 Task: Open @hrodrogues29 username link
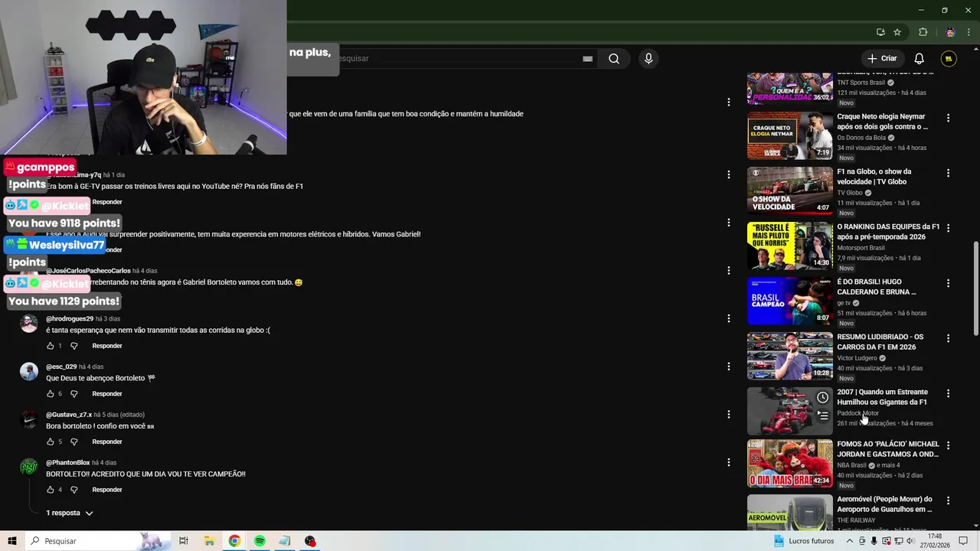(70, 318)
